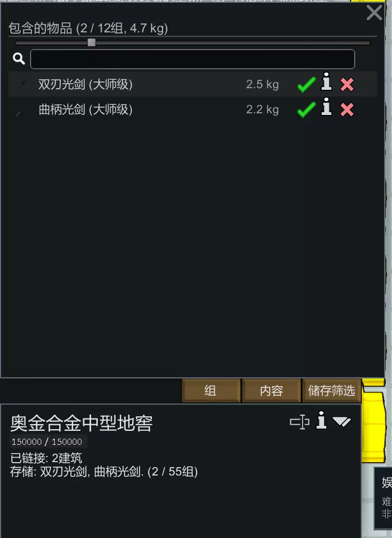392x538 pixels.
Task: Close the contained items panel
Action: [374, 13]
